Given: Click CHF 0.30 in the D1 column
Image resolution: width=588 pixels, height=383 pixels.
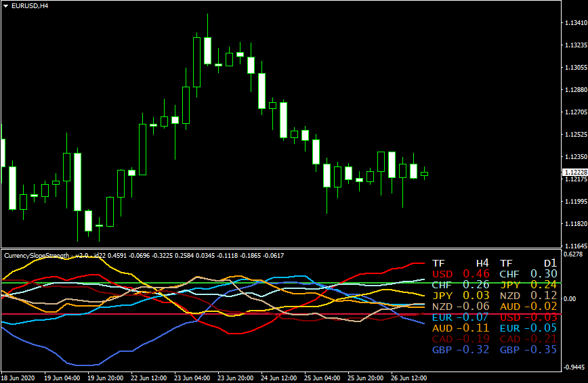Looking at the screenshot, I should [x=528, y=273].
